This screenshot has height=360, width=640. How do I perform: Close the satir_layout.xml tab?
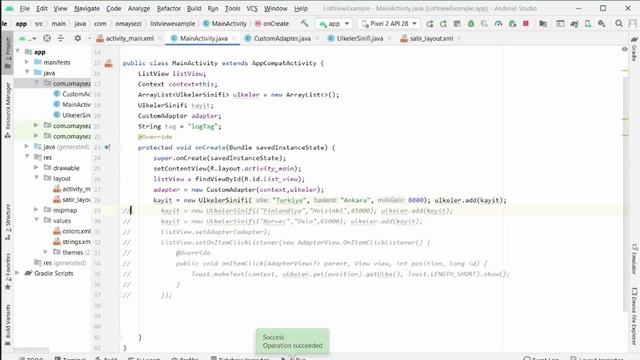(x=459, y=38)
